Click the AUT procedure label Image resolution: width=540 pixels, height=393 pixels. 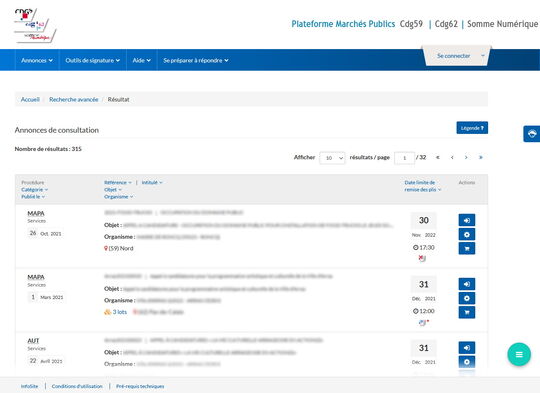pos(33,341)
